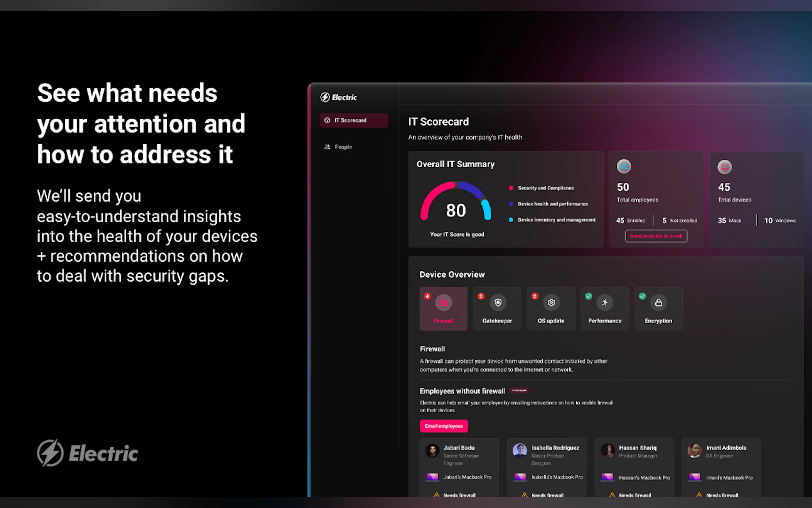Screen dimensions: 812x508
Task: Select the Firewall device overview tile
Action: coord(443,309)
